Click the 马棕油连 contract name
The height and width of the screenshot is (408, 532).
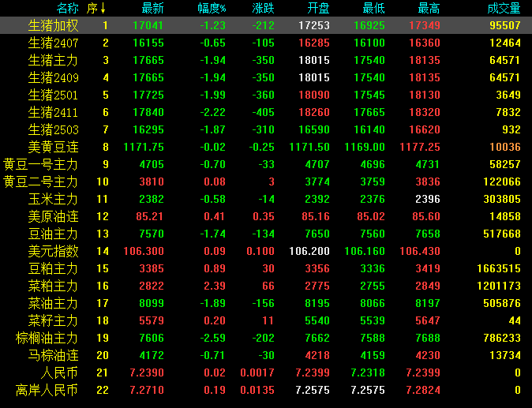(53, 355)
